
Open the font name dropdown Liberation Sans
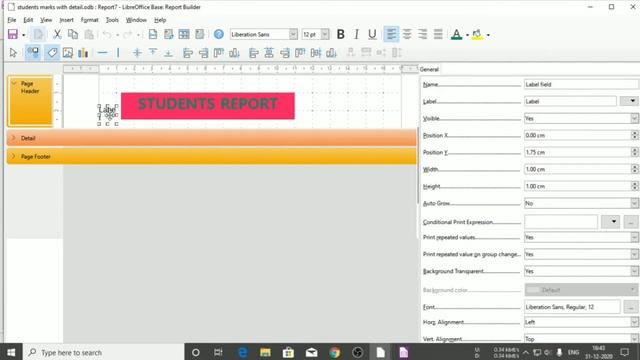coord(293,34)
